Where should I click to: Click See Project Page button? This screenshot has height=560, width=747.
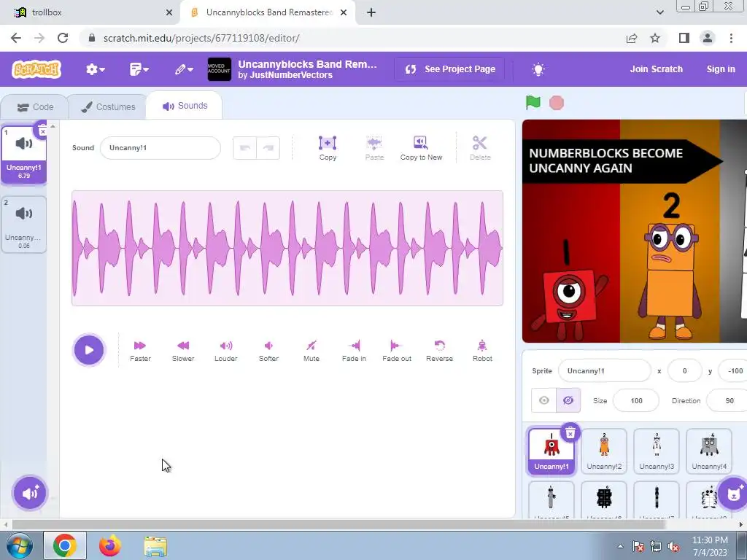pos(449,69)
